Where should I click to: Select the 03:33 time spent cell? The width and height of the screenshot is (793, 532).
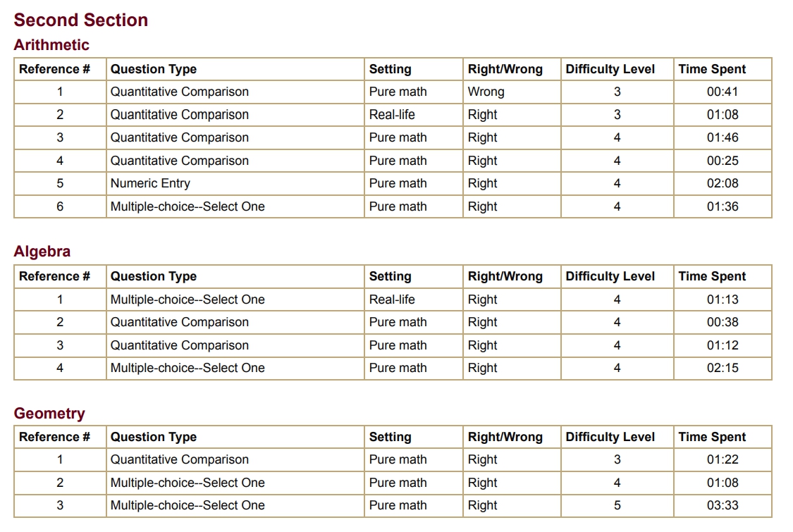click(723, 505)
